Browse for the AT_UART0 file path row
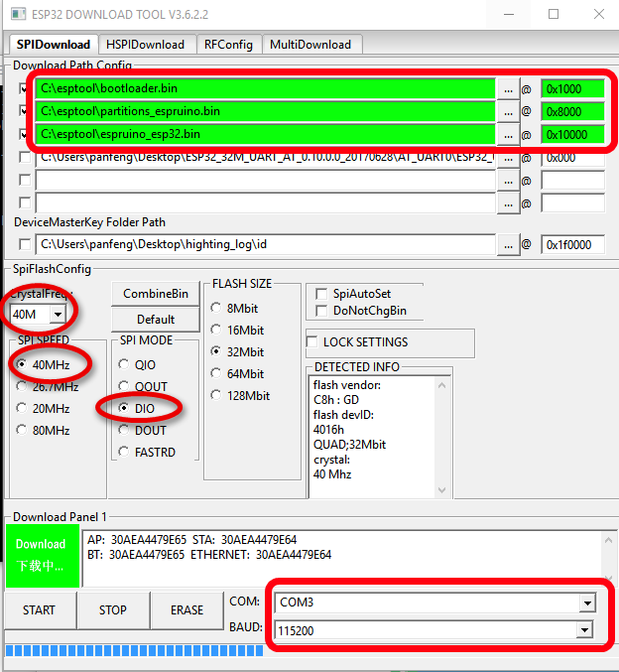Viewport: 619px width, 672px height. (x=508, y=158)
